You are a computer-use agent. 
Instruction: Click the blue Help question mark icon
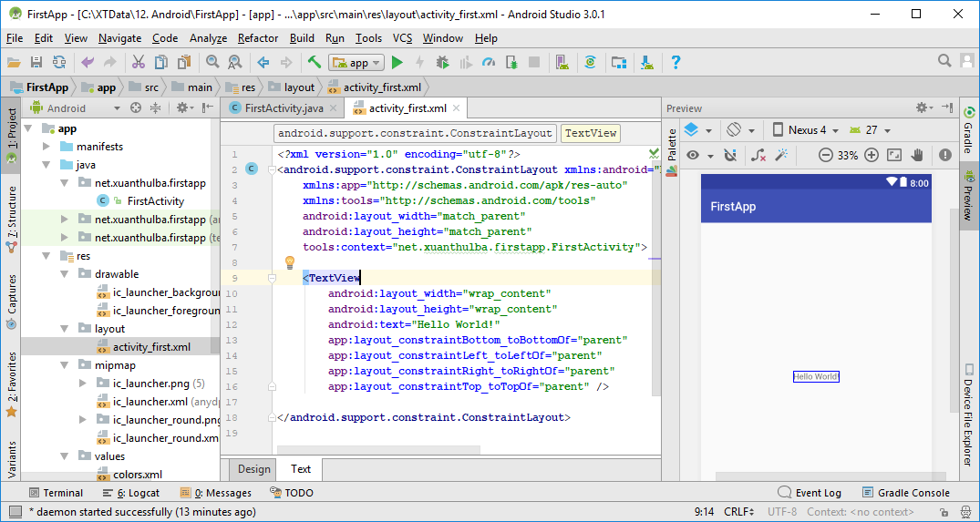coord(675,63)
